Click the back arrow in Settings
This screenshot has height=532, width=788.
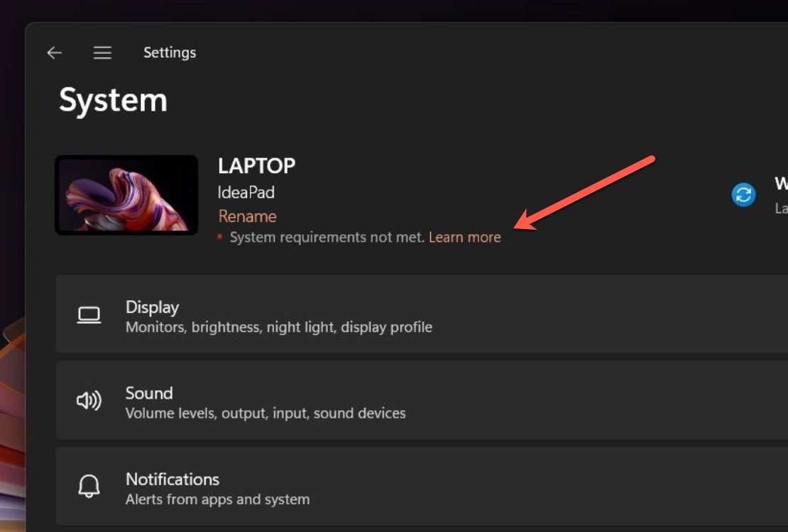[54, 52]
